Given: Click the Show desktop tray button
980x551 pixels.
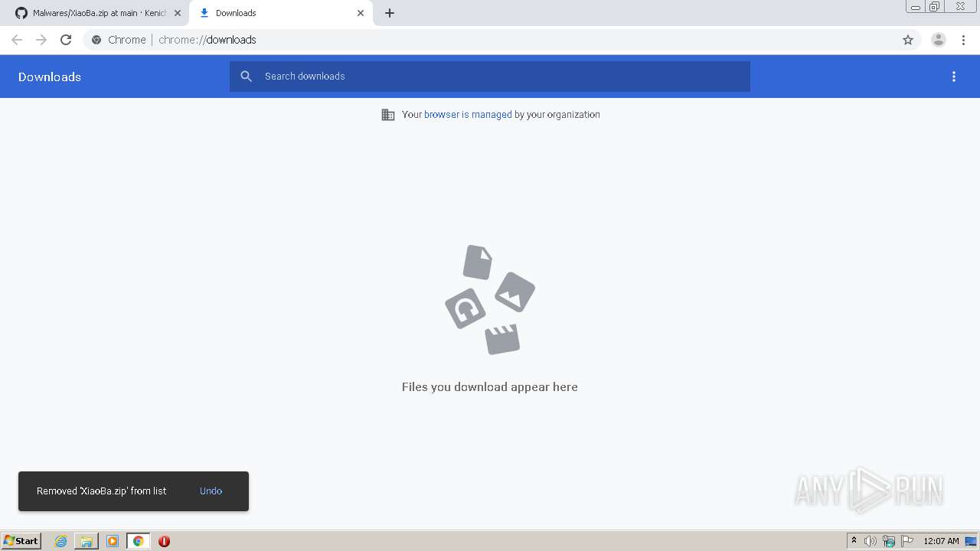Looking at the screenshot, I should click(972, 541).
